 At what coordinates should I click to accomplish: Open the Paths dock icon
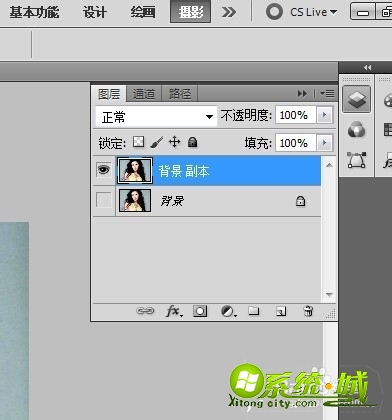(356, 160)
